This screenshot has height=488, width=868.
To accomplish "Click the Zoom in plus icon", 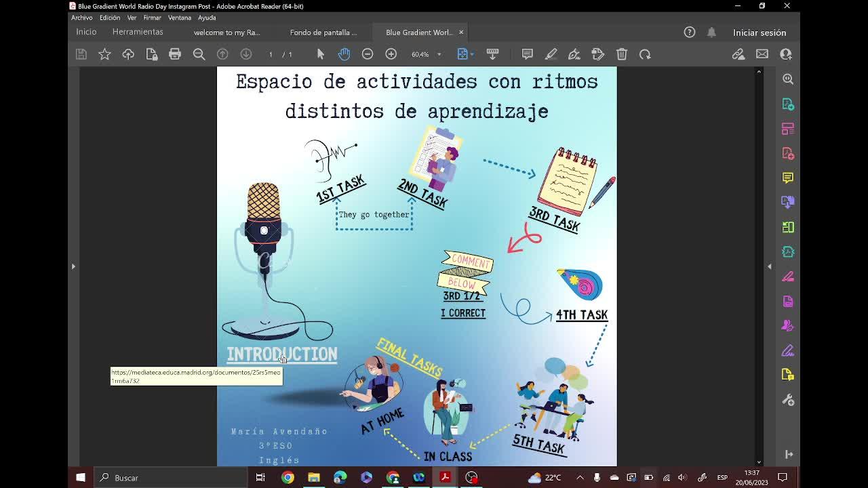I will pyautogui.click(x=391, y=54).
